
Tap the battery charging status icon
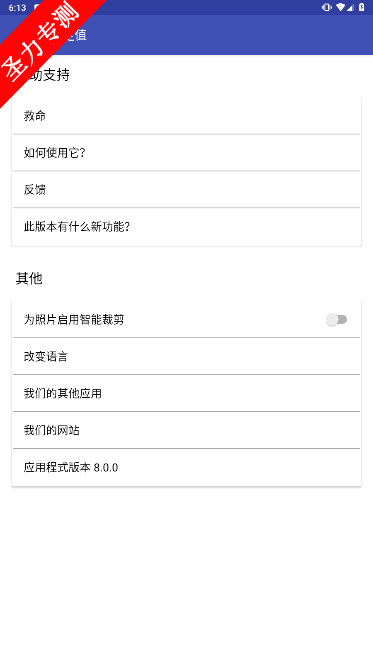[362, 7]
